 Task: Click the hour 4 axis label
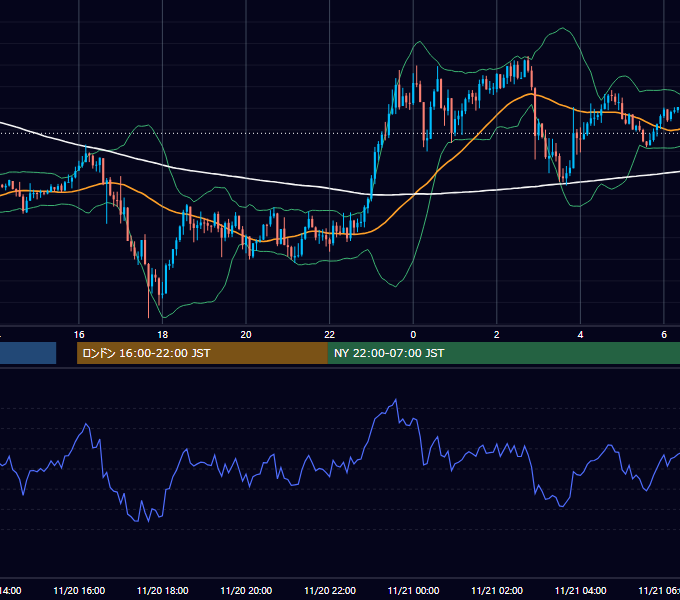click(x=580, y=334)
